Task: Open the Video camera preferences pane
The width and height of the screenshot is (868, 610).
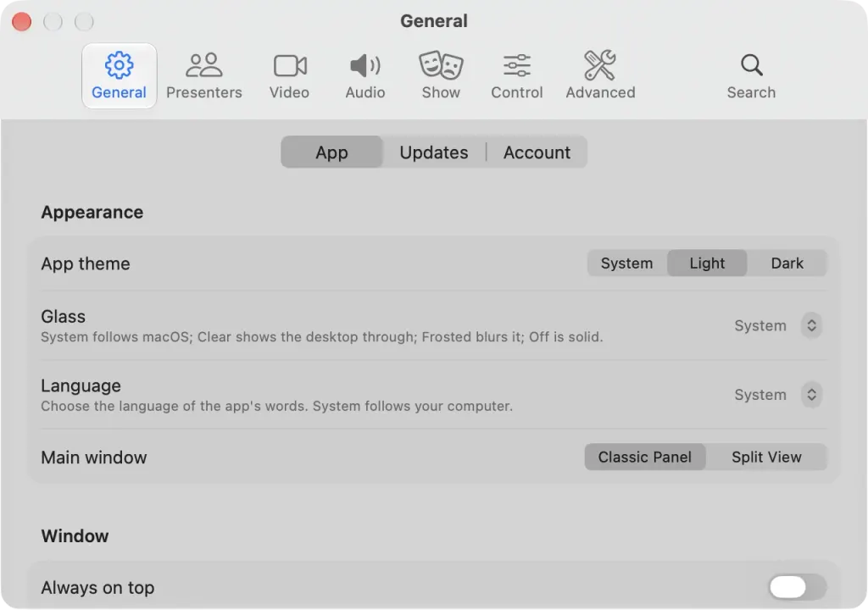Action: [x=290, y=76]
